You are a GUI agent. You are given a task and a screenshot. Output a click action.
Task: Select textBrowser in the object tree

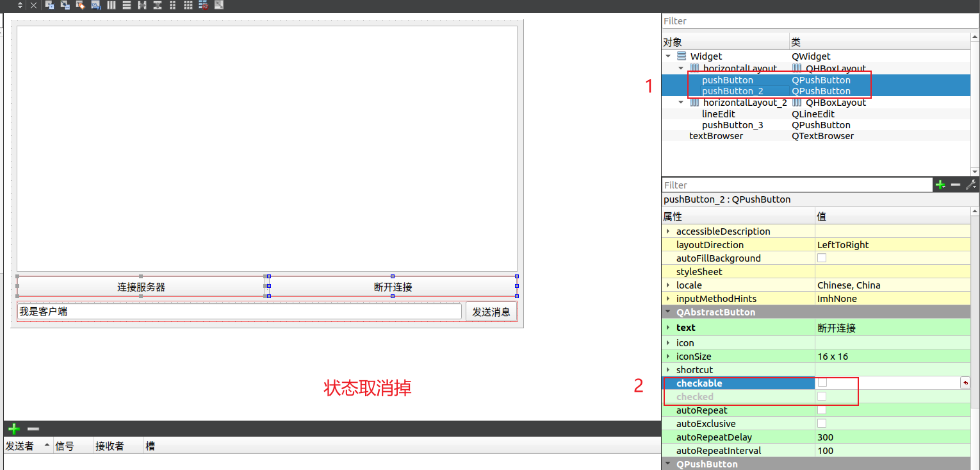click(x=716, y=136)
